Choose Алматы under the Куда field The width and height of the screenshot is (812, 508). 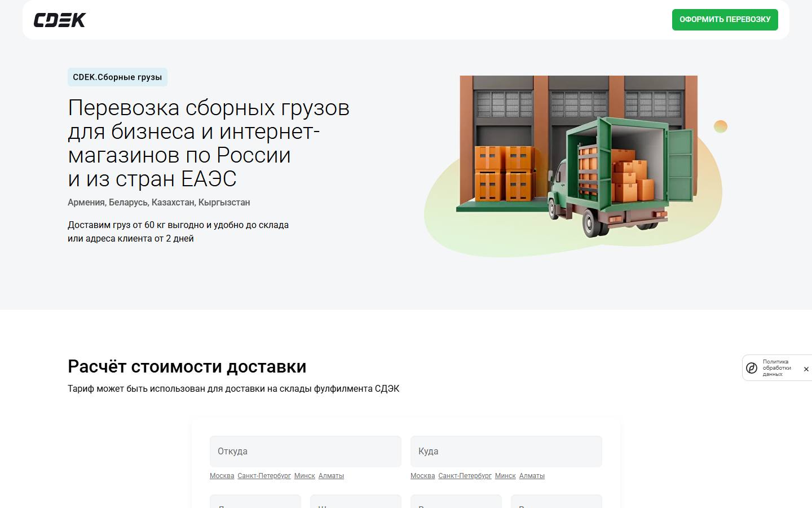tap(532, 476)
